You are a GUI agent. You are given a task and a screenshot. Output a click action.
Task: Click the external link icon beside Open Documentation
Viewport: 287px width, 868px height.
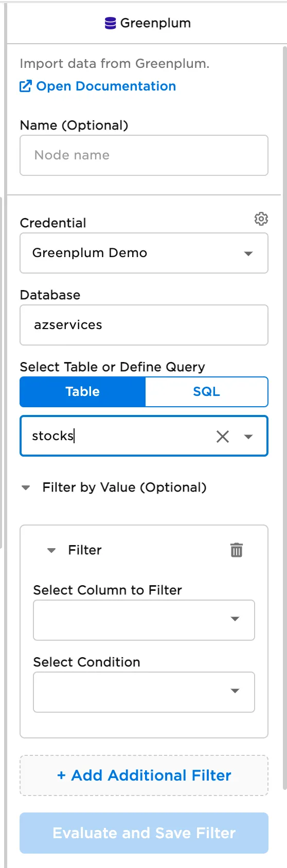[x=26, y=86]
